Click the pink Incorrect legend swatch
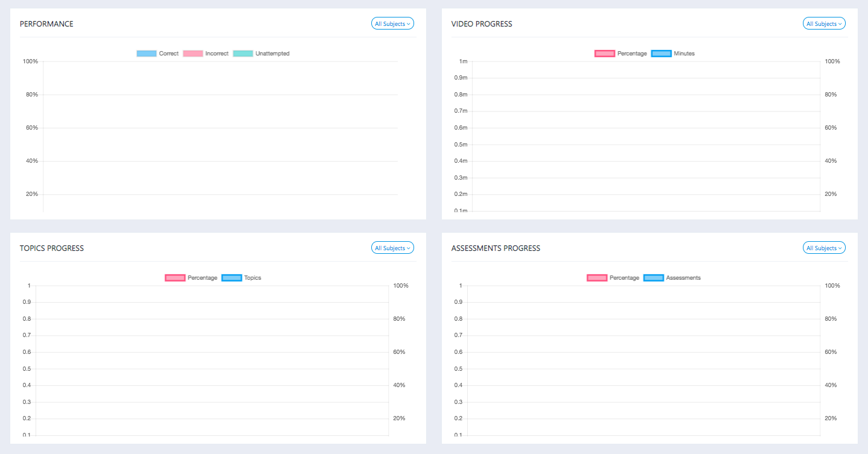This screenshot has height=454, width=868. coord(193,54)
